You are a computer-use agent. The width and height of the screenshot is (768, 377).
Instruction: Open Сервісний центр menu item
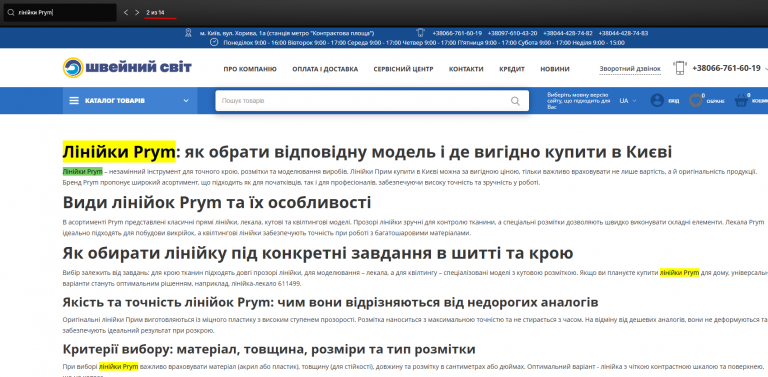[x=403, y=69]
